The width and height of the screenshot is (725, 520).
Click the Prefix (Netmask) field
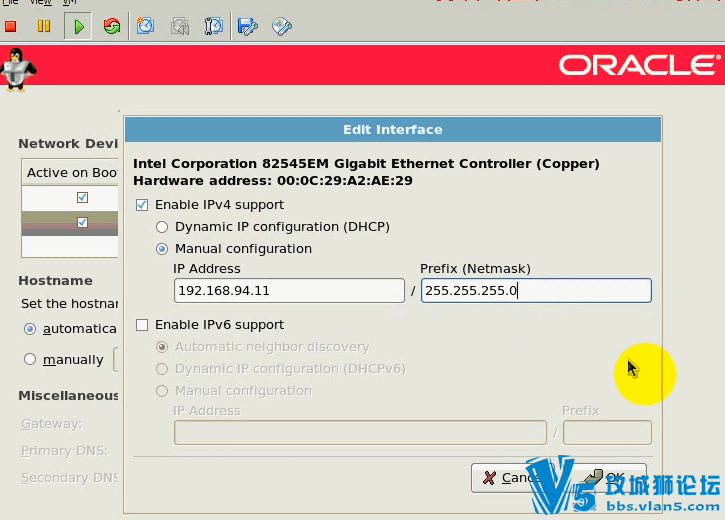(536, 291)
